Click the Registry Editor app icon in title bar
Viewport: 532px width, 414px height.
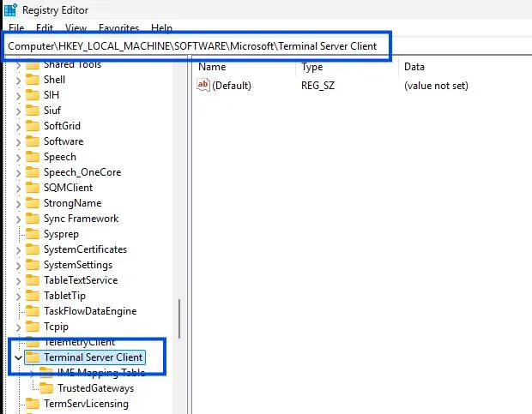(10, 10)
